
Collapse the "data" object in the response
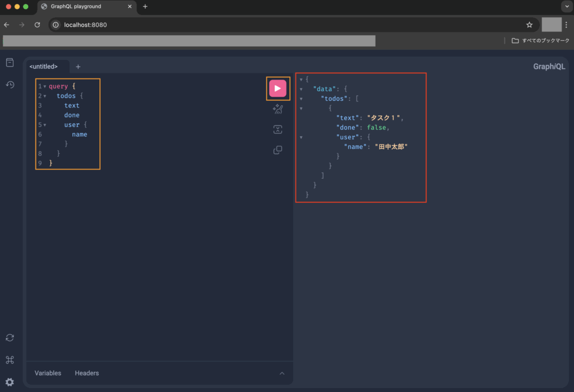301,89
